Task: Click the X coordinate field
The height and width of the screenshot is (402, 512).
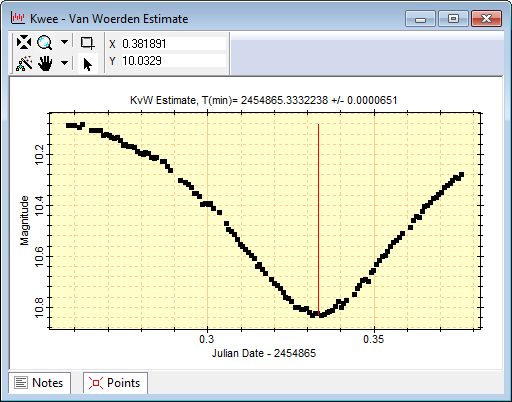Action: 173,44
